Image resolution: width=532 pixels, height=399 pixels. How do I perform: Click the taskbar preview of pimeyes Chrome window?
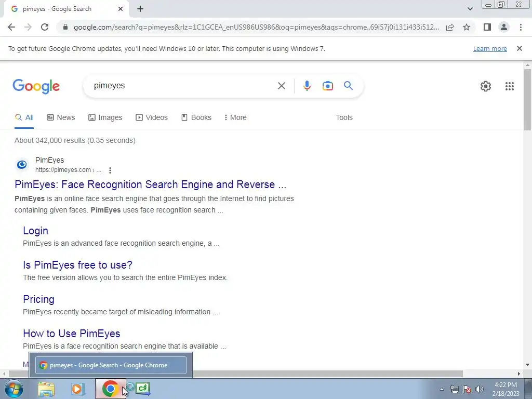[x=111, y=365]
